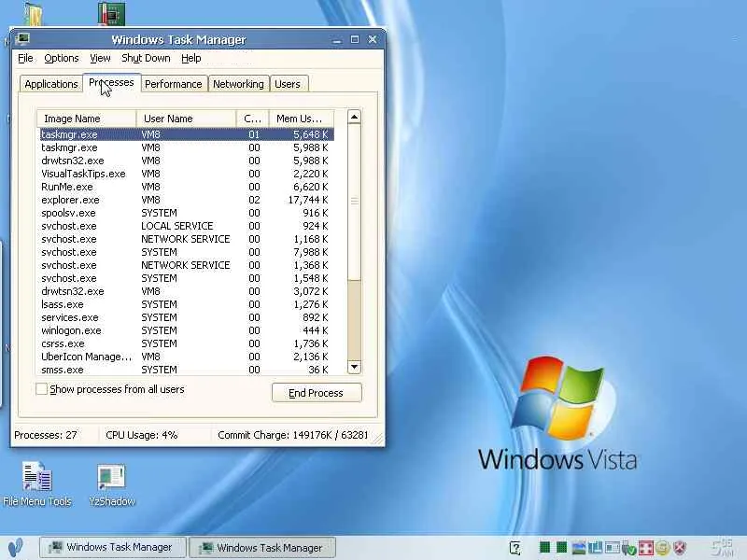Activate second Windows Task Manager taskbar button

[262, 548]
